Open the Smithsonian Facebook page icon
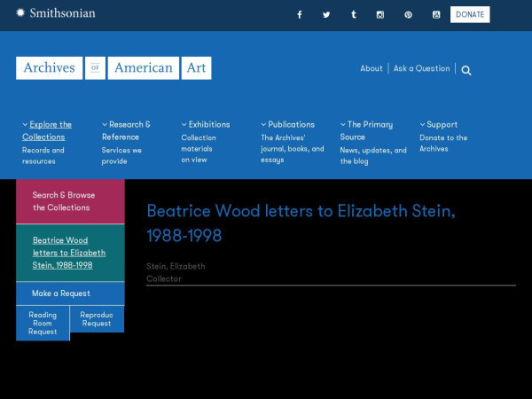The height and width of the screenshot is (399, 532). pos(300,14)
